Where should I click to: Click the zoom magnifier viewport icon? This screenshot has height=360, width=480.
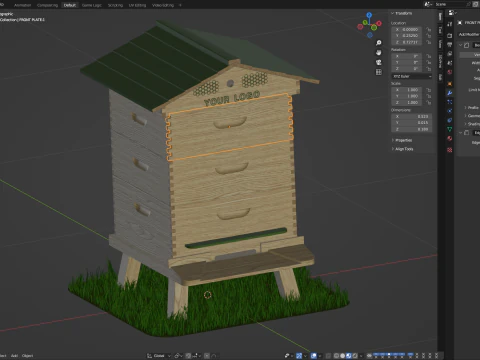[x=379, y=43]
